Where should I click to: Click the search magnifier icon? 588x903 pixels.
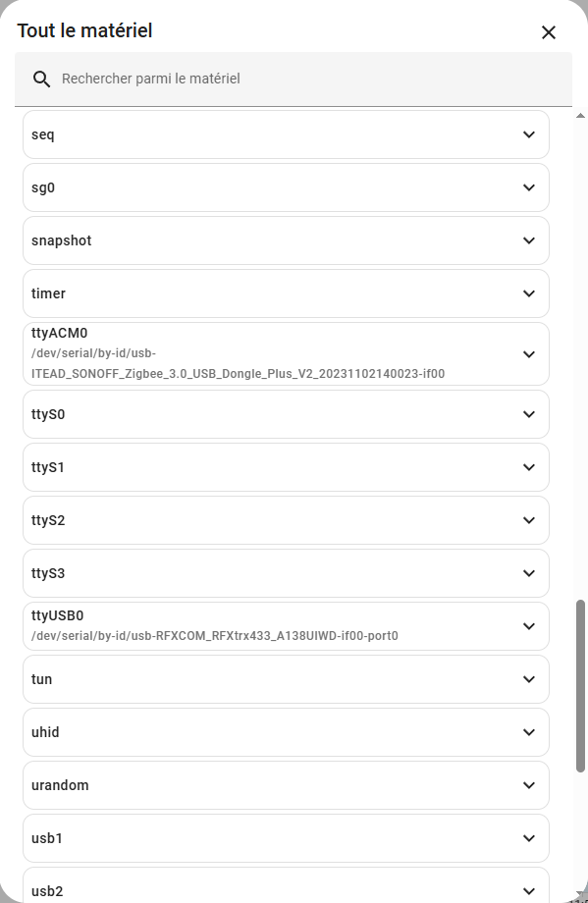[41, 79]
